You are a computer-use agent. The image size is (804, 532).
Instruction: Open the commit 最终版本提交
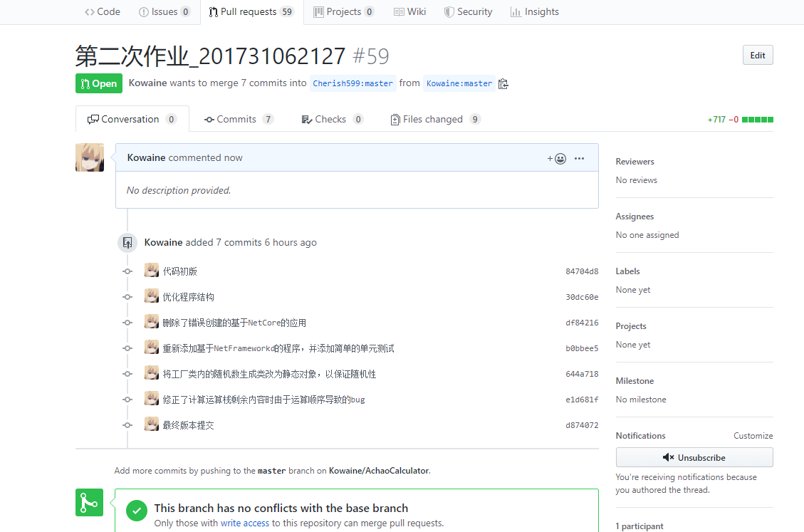pos(188,425)
